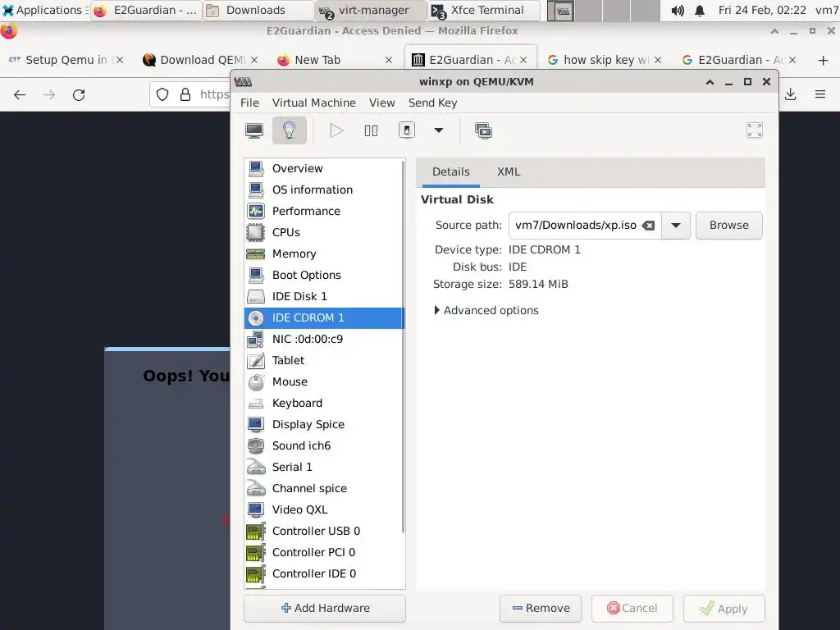Reload the page in Firefox
Image resolution: width=840 pixels, height=630 pixels.
pos(79,95)
